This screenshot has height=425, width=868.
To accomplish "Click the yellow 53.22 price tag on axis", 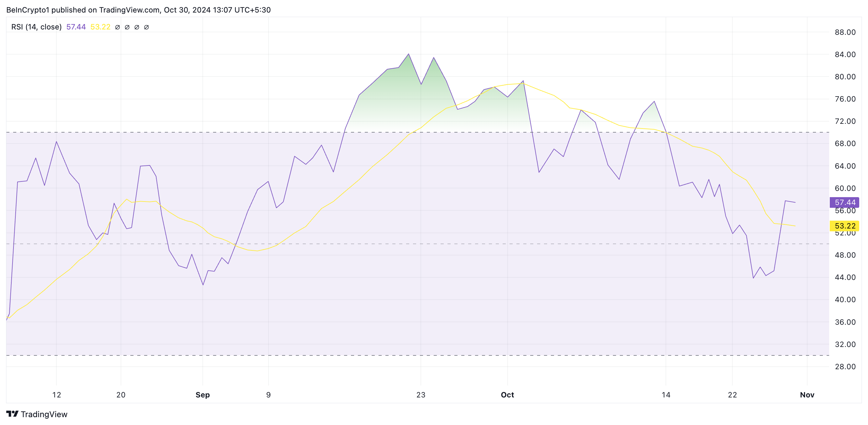I will click(844, 226).
